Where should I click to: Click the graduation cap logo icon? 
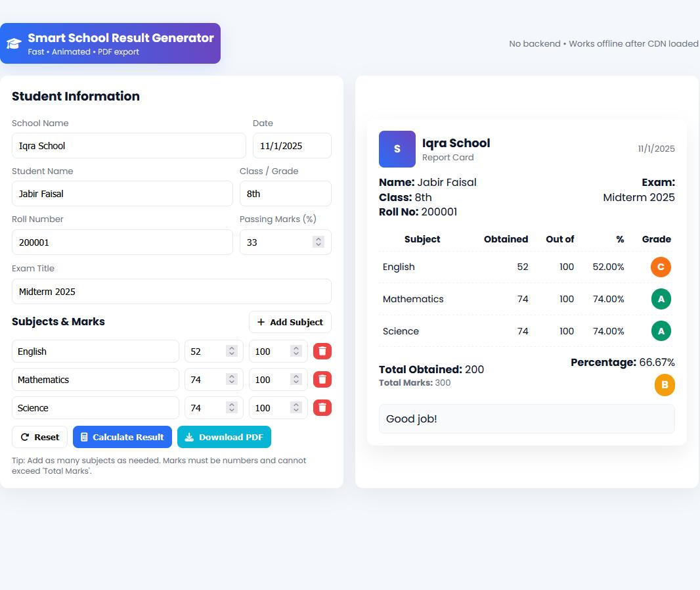[14, 44]
